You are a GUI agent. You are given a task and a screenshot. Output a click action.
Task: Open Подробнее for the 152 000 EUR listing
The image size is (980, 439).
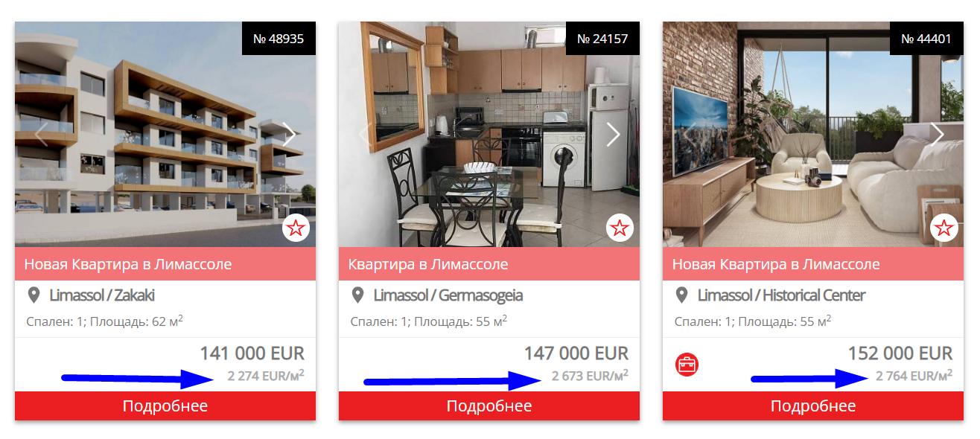tap(813, 406)
